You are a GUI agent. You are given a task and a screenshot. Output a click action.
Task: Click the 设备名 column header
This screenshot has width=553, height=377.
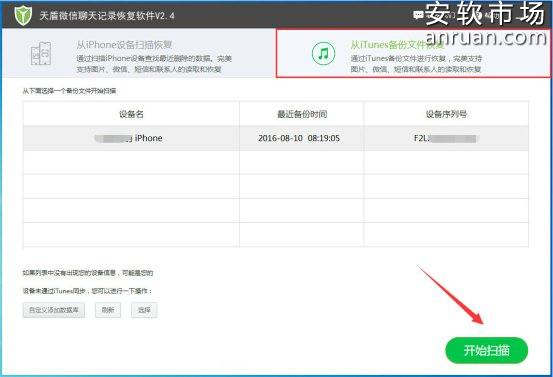coord(132,114)
